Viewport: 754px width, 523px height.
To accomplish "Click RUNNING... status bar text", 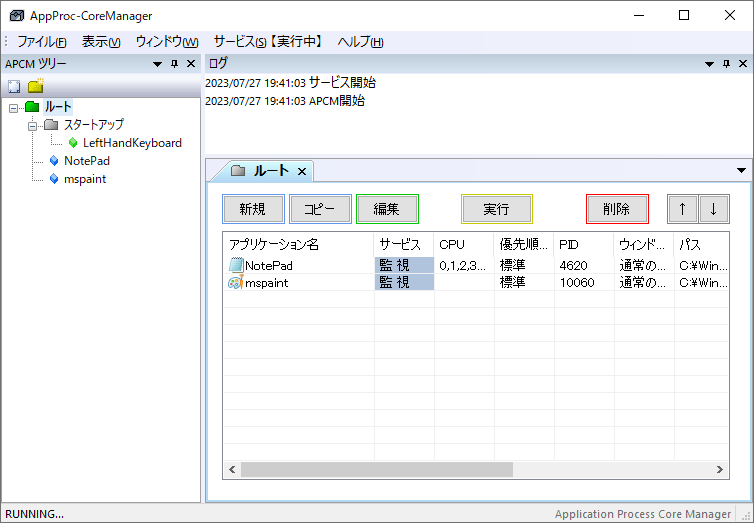I will point(34,514).
